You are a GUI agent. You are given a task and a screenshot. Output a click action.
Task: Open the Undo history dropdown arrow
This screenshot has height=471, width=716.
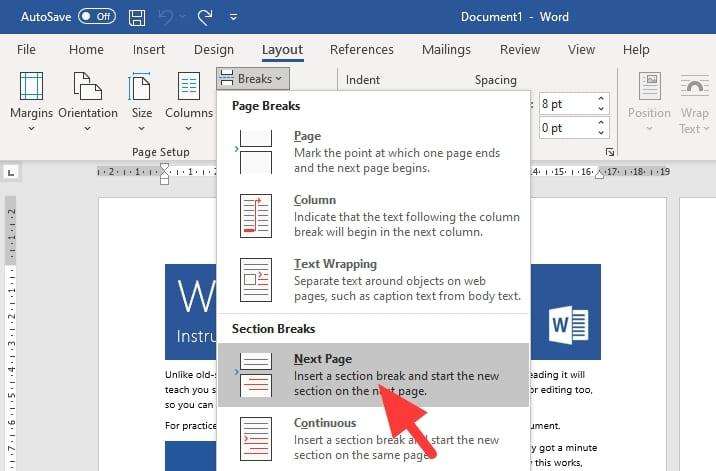click(182, 17)
